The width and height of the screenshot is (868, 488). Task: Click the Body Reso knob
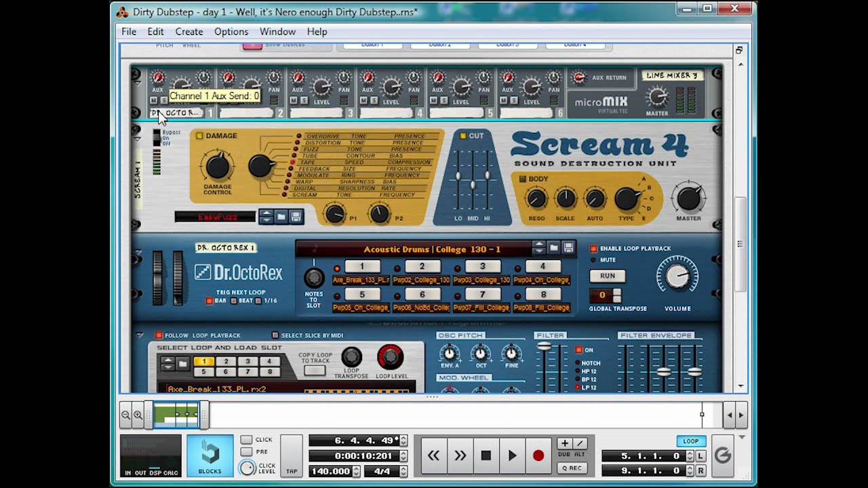click(536, 199)
